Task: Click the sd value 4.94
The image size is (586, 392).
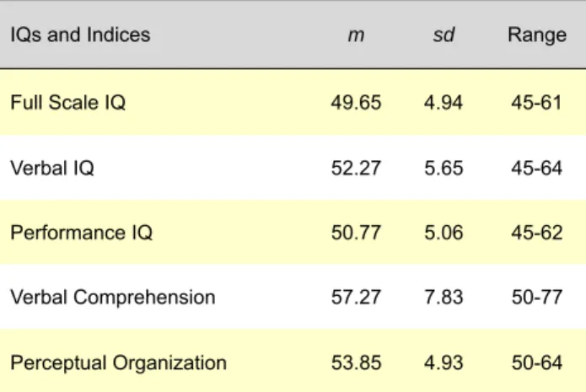Action: 444,103
